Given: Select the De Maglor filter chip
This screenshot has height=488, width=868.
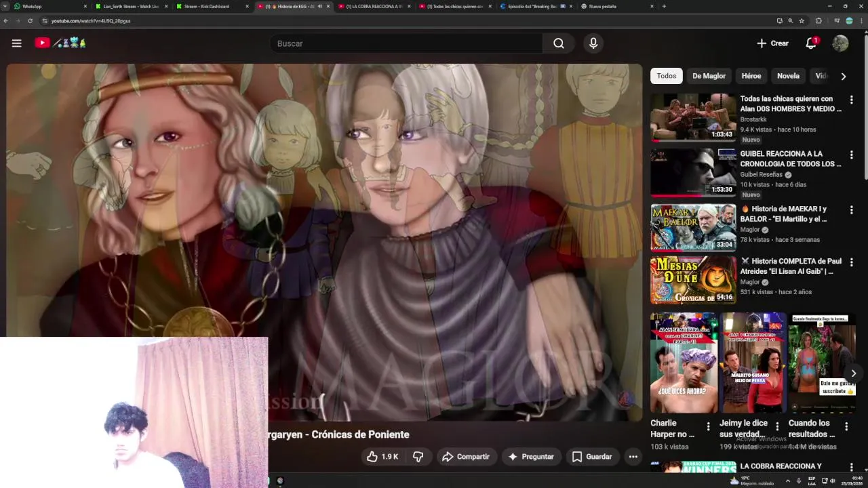Looking at the screenshot, I should (x=709, y=76).
